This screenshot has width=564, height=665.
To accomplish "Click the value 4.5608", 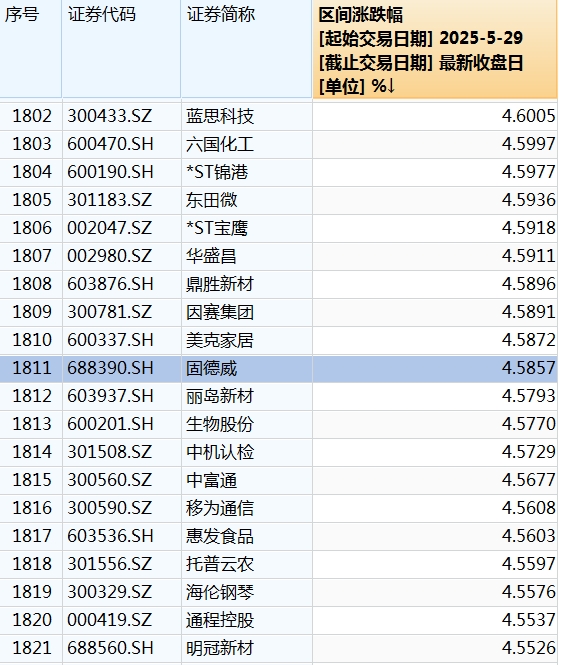I will coord(528,508).
